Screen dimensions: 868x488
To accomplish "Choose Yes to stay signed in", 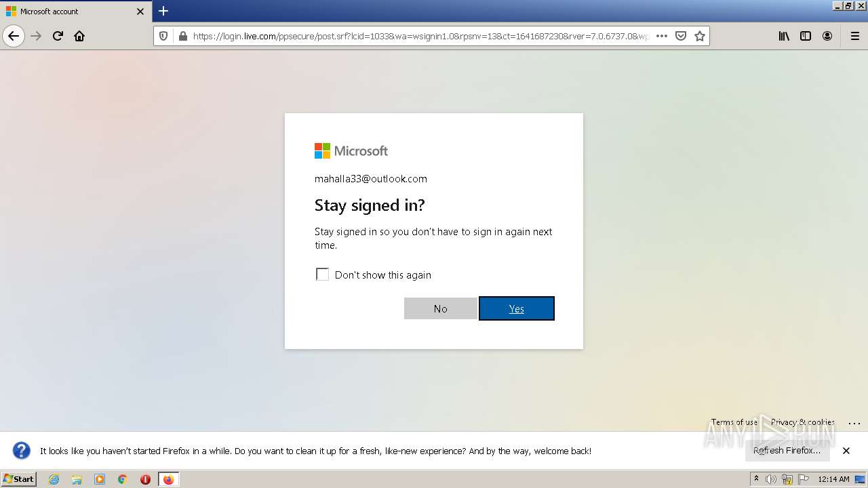I will [x=517, y=308].
